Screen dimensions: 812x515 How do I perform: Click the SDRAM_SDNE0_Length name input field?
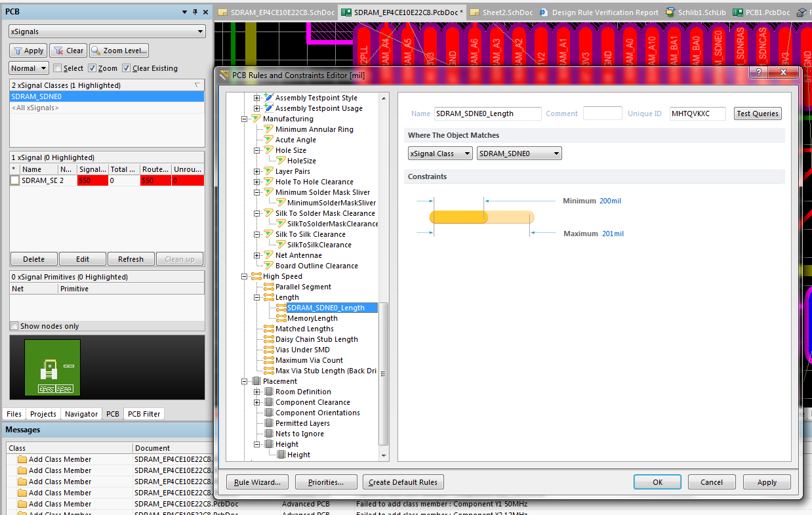tap(487, 113)
